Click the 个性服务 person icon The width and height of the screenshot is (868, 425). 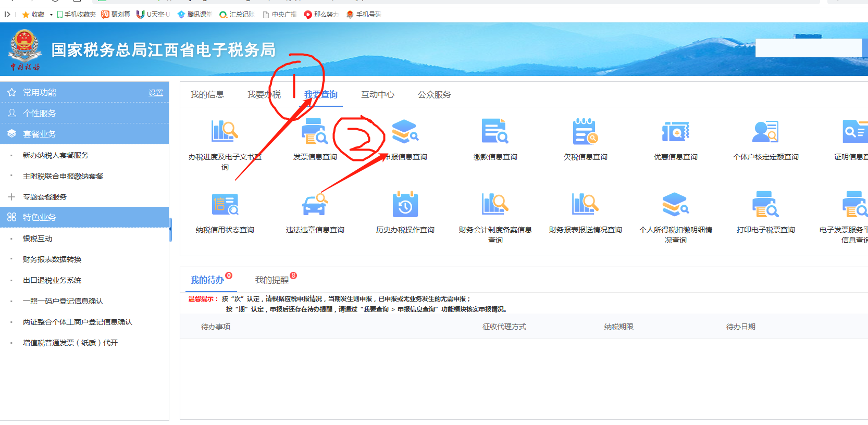point(12,113)
